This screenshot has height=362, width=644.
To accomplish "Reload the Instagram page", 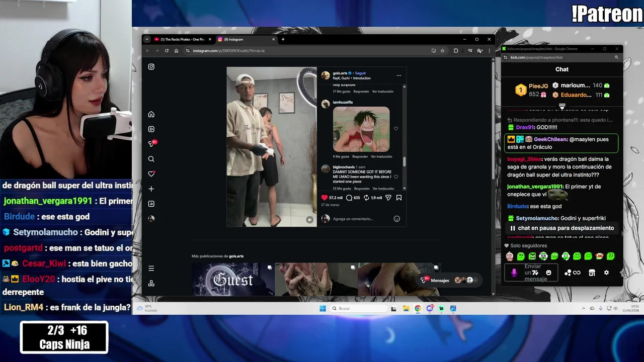I will click(167, 50).
